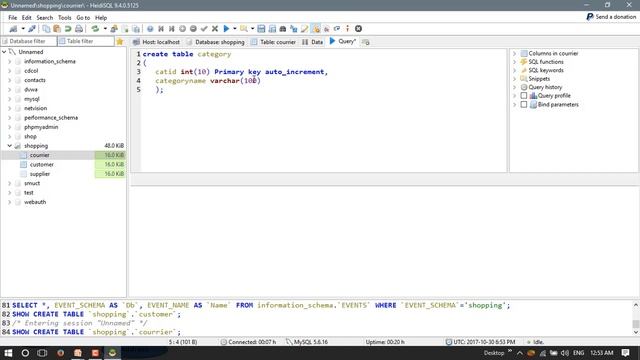Open dropdown arrow next to session manager
Viewport: 640px width, 360px height.
tap(23, 29)
